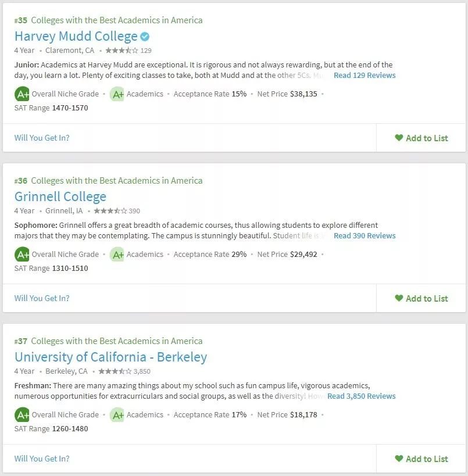Add Grinnell College to your list
Image resolution: width=468 pixels, height=476 pixels.
point(421,298)
